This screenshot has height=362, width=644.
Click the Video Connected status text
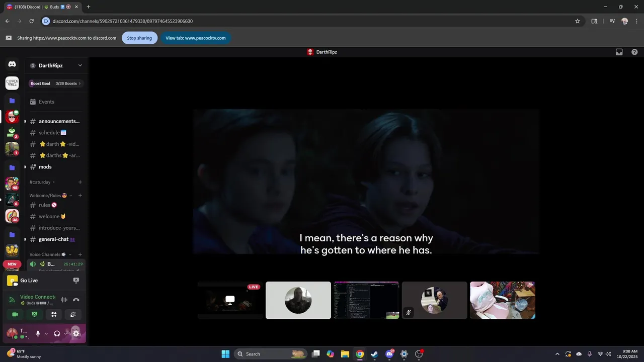pos(38,297)
